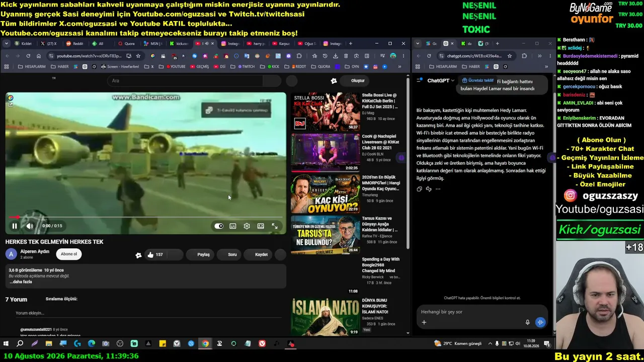The width and height of the screenshot is (644, 362).
Task: Enter fullscreen on the YouTube player
Action: (275, 226)
